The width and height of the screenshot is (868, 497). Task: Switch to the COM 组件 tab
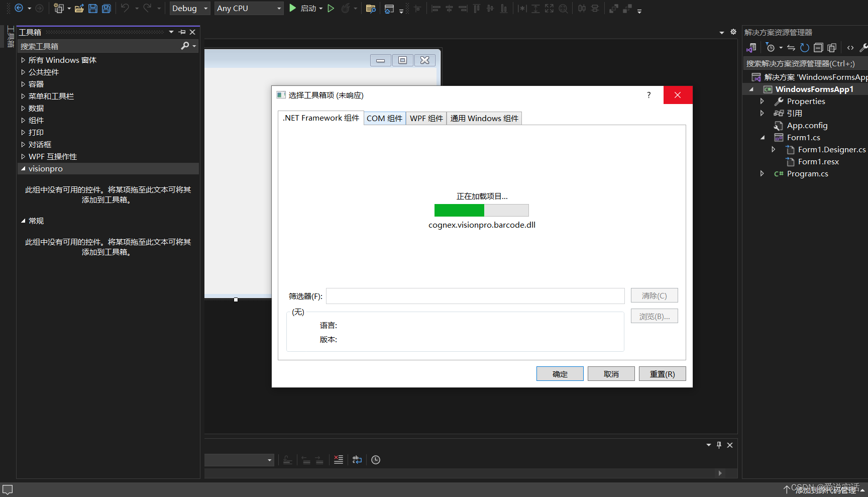click(384, 118)
